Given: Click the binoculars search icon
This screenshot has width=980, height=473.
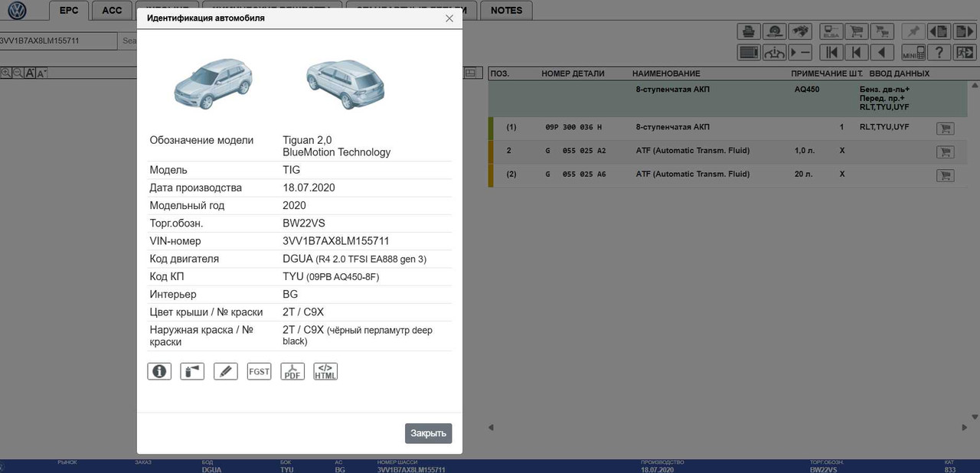Looking at the screenshot, I should (x=801, y=31).
